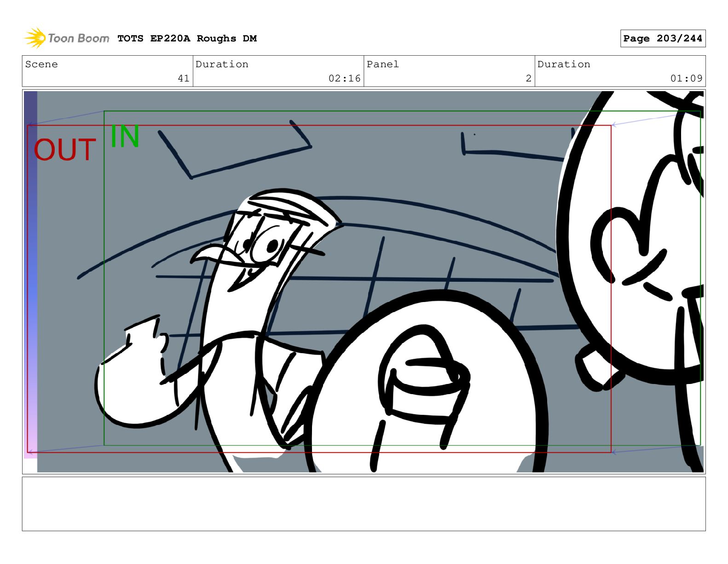Click the 'Page 203/244' box
Image resolution: width=728 pixels, height=564 pixels.
(x=663, y=39)
